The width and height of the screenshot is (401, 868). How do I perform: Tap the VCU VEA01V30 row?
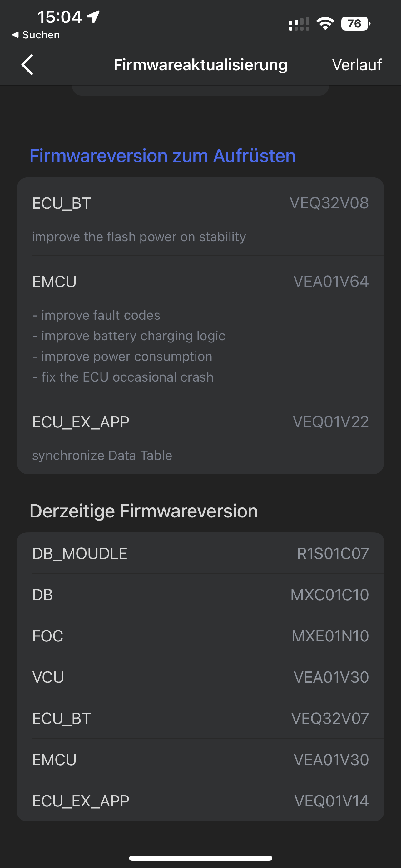(200, 677)
